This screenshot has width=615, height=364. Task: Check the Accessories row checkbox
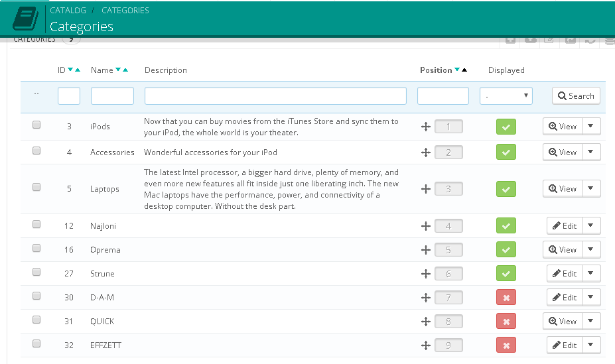(x=36, y=151)
